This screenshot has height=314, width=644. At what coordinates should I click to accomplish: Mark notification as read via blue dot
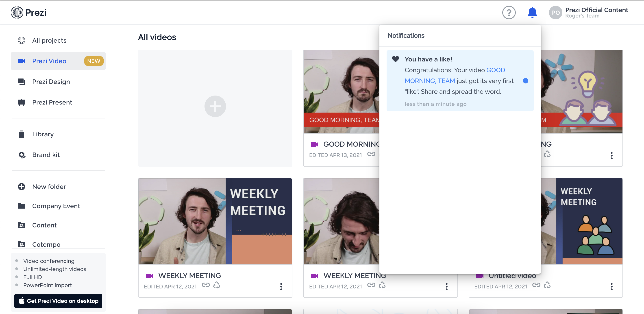coord(525,81)
